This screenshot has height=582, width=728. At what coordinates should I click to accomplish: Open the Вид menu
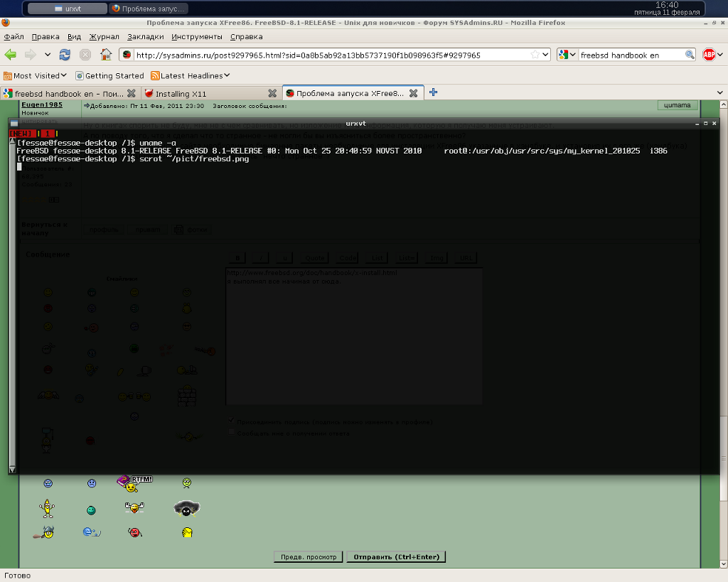[x=74, y=37]
